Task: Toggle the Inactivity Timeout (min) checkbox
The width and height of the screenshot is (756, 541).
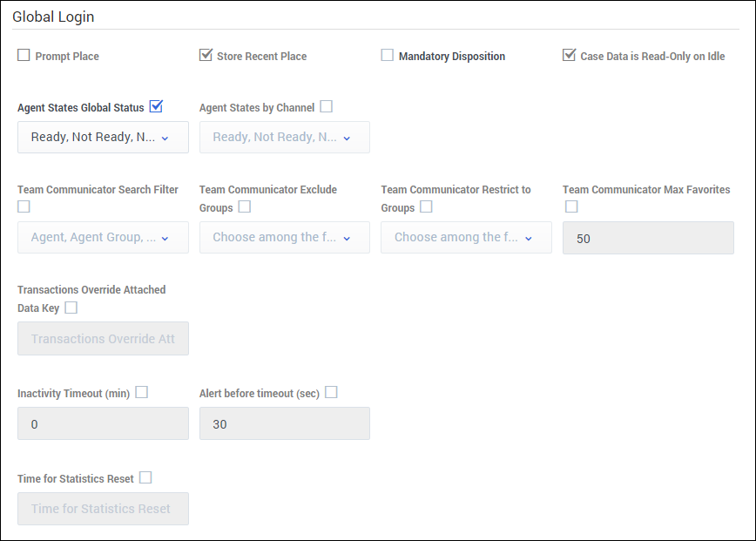Action: click(142, 393)
